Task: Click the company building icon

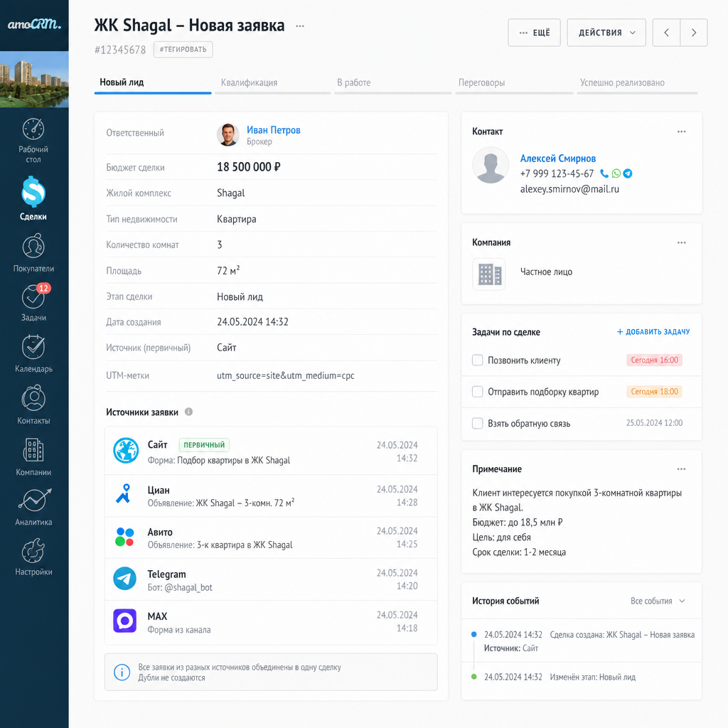Action: pos(489,274)
